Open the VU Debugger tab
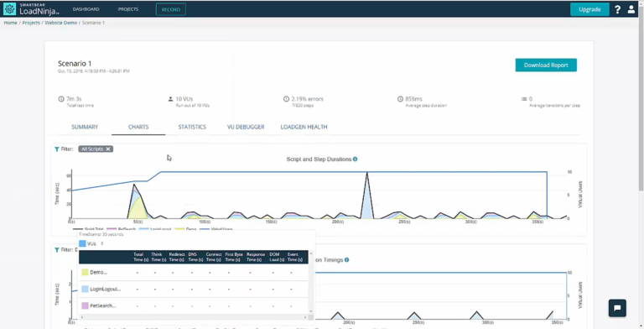644x329 pixels. pyautogui.click(x=246, y=127)
